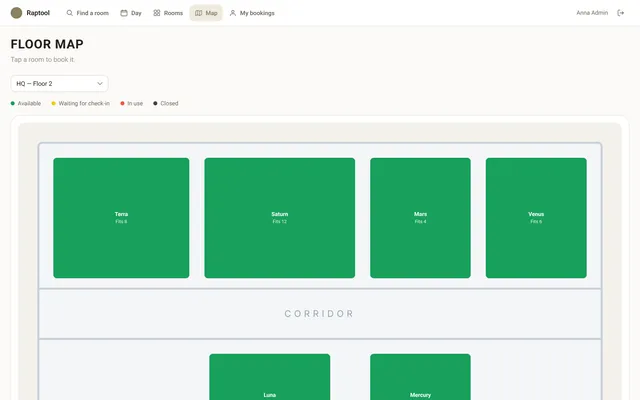640x400 pixels.
Task: Click the red In use legend dot
Action: point(122,103)
